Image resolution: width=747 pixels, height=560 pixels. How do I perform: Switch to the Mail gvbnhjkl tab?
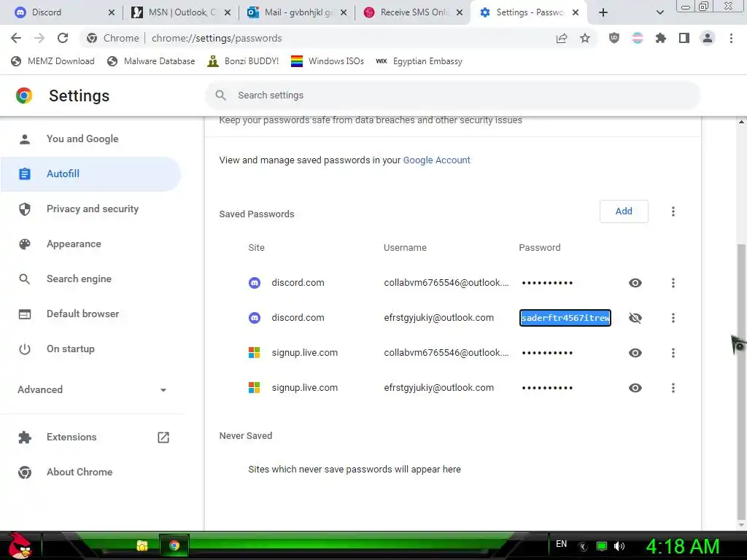296,12
